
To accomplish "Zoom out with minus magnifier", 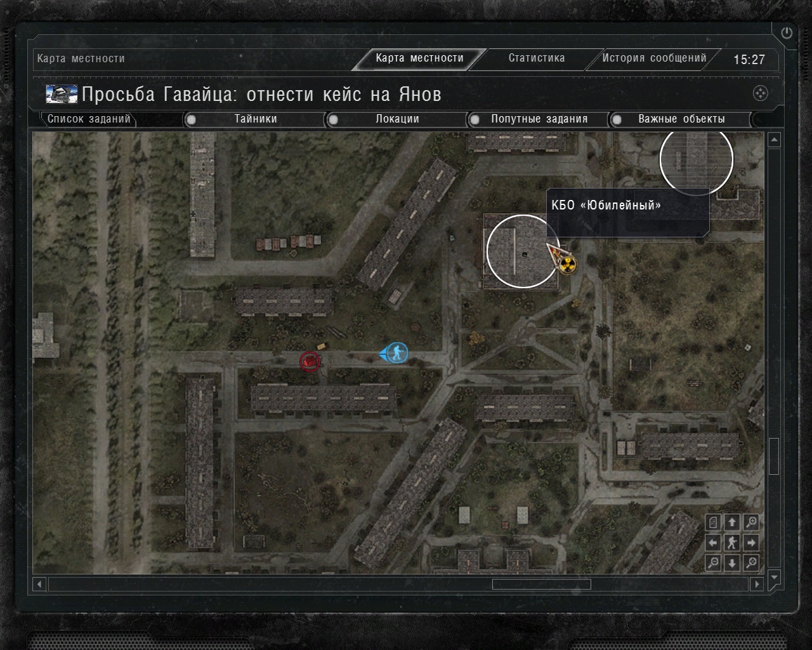I will click(713, 562).
